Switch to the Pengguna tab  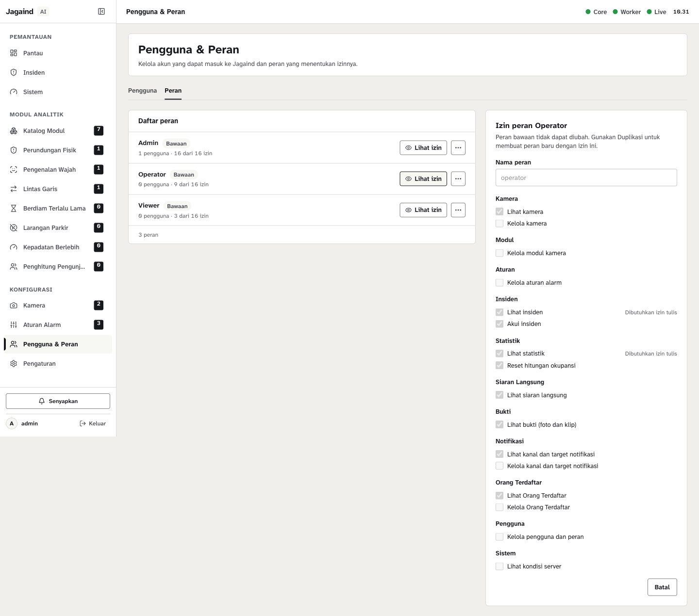(142, 91)
